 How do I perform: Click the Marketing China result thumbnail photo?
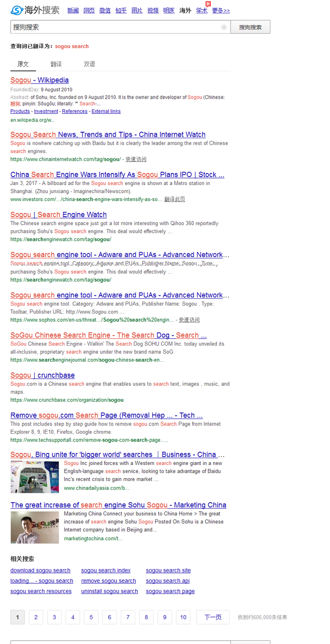pyautogui.click(x=35, y=527)
